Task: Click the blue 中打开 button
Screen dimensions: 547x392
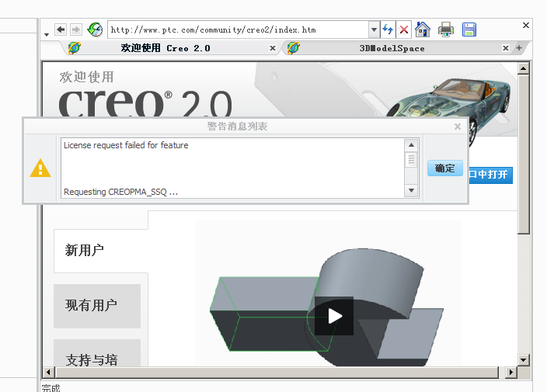Action: [490, 175]
